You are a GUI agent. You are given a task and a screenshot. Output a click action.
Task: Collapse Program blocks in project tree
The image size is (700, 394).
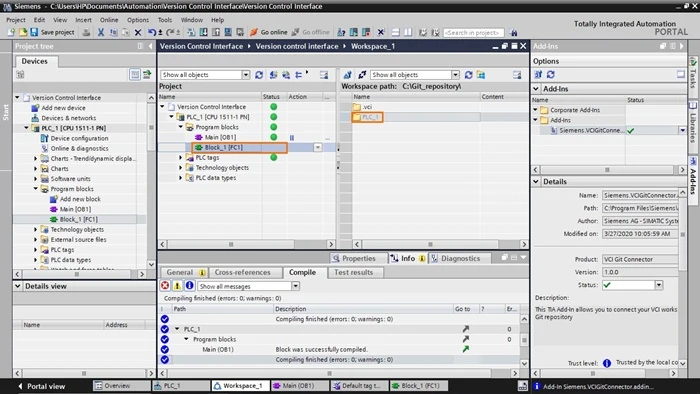36,189
